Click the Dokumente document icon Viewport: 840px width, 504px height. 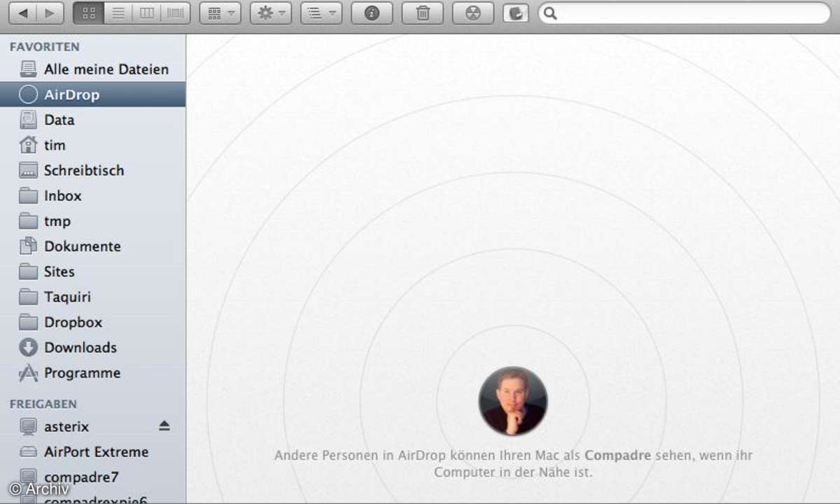pos(28,246)
